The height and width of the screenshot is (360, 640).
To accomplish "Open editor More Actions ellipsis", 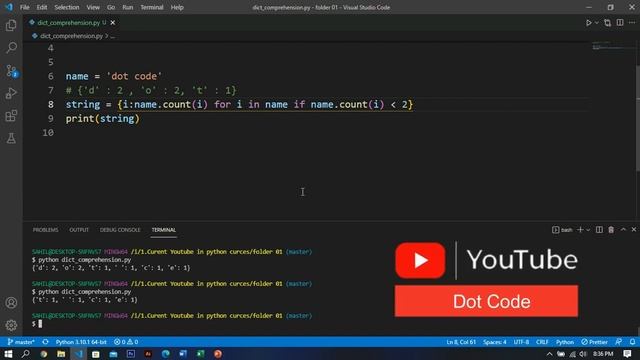I will (632, 23).
